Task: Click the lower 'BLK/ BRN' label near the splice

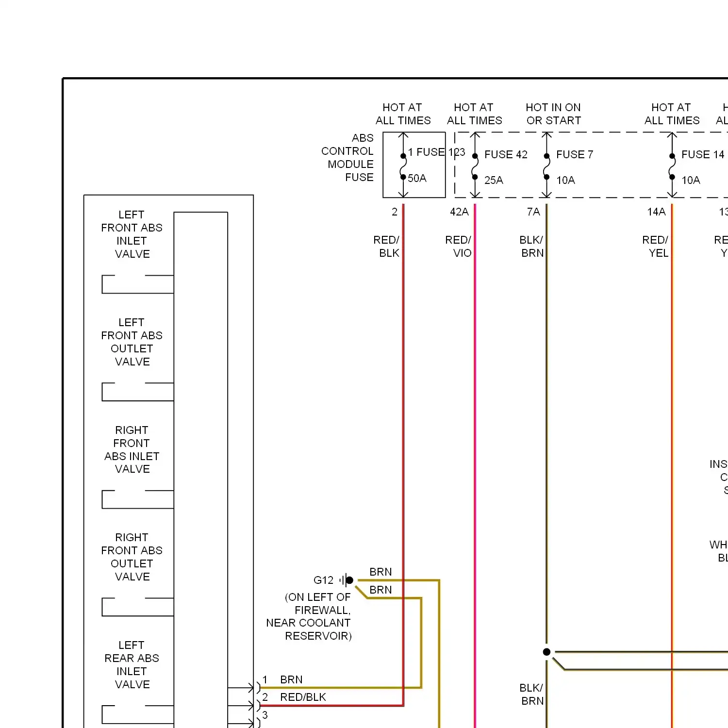Action: pos(531,695)
